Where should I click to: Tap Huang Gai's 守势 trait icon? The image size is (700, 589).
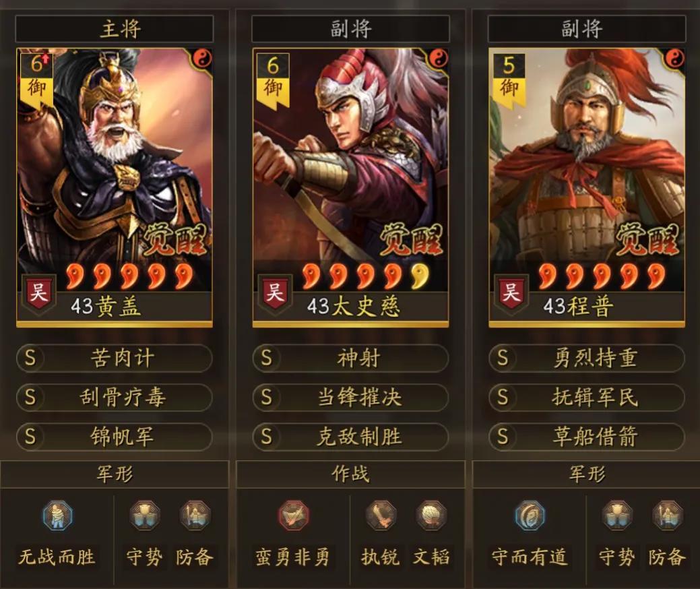pyautogui.click(x=145, y=516)
